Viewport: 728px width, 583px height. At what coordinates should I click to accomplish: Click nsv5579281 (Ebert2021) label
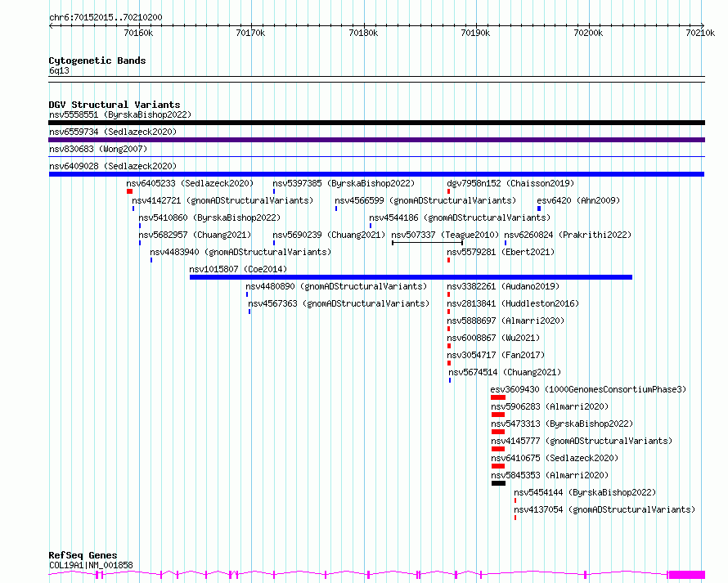(x=501, y=252)
